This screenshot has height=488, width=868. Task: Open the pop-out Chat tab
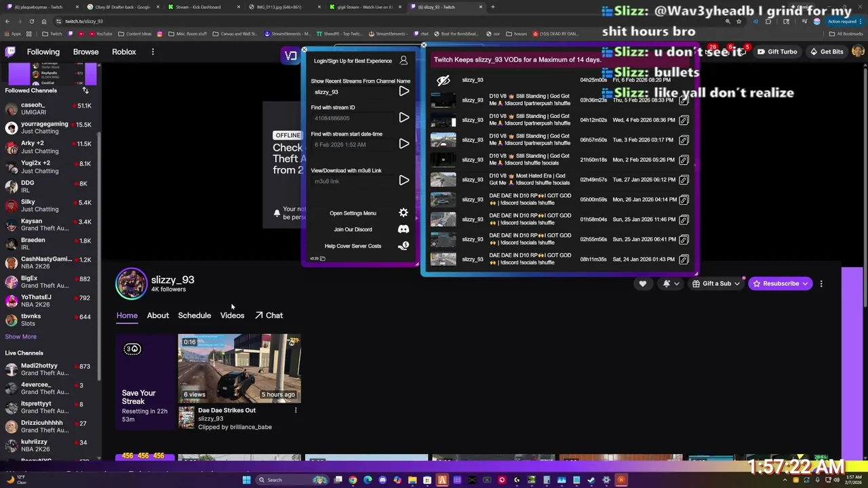pos(269,315)
